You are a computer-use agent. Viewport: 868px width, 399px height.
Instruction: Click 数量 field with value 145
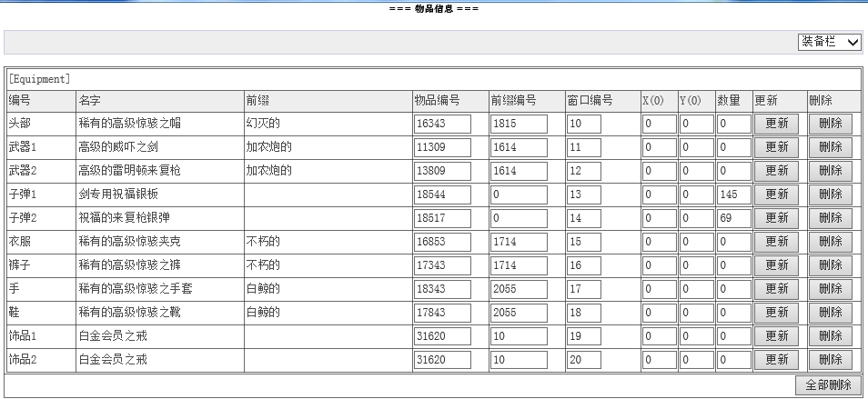pos(733,195)
